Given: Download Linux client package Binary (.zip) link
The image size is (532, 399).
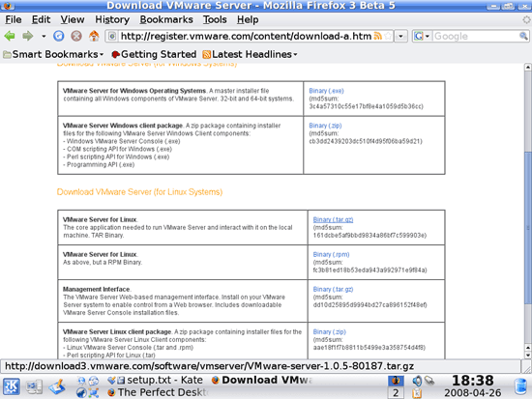Looking at the screenshot, I should coord(329,332).
